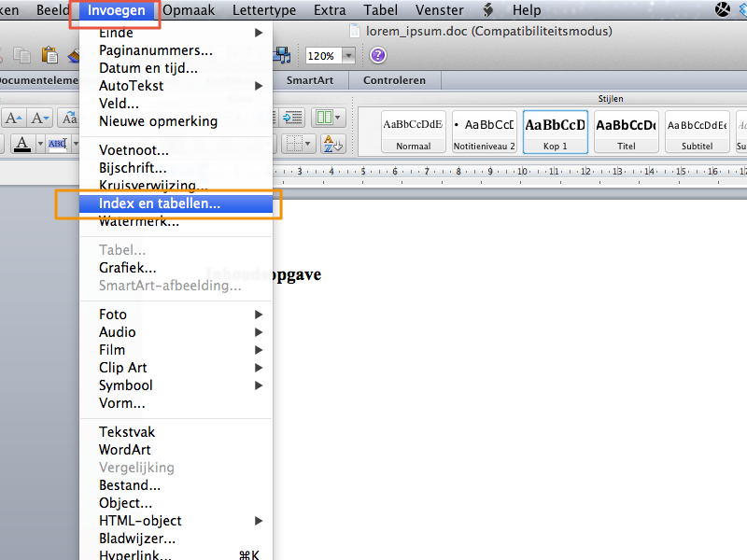747x560 pixels.
Task: Click the Increase indent icon
Action: [292, 118]
